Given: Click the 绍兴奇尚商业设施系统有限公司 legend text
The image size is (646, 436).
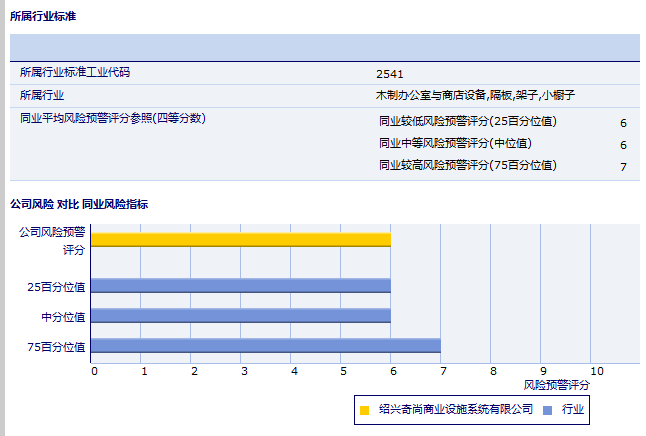Looking at the screenshot, I should [x=454, y=410].
